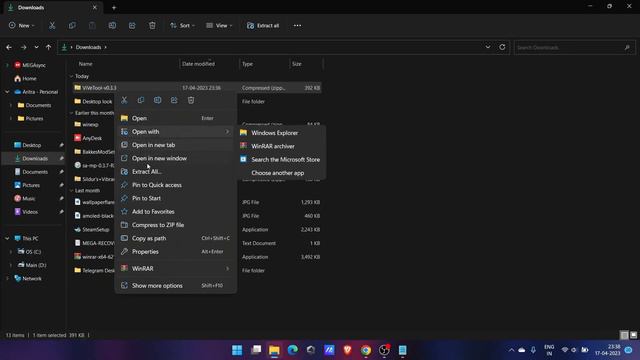Click the File Explorer taskbar icon
640x360 pixels.
(274, 350)
